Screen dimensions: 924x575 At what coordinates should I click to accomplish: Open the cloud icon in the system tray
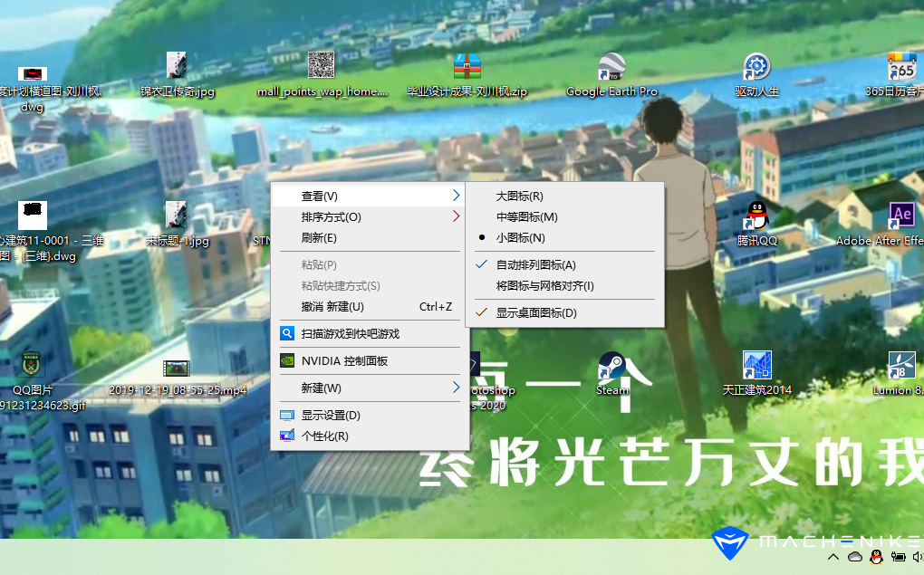coord(855,557)
